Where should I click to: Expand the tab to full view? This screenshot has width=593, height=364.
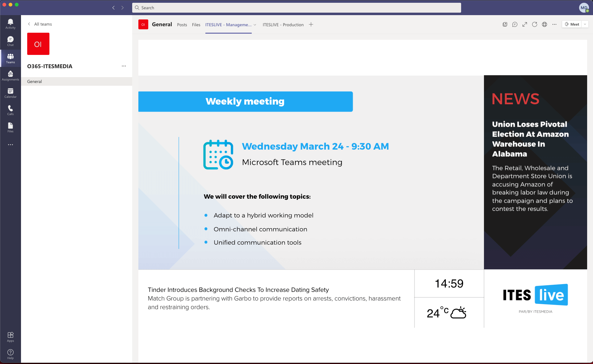tap(525, 24)
